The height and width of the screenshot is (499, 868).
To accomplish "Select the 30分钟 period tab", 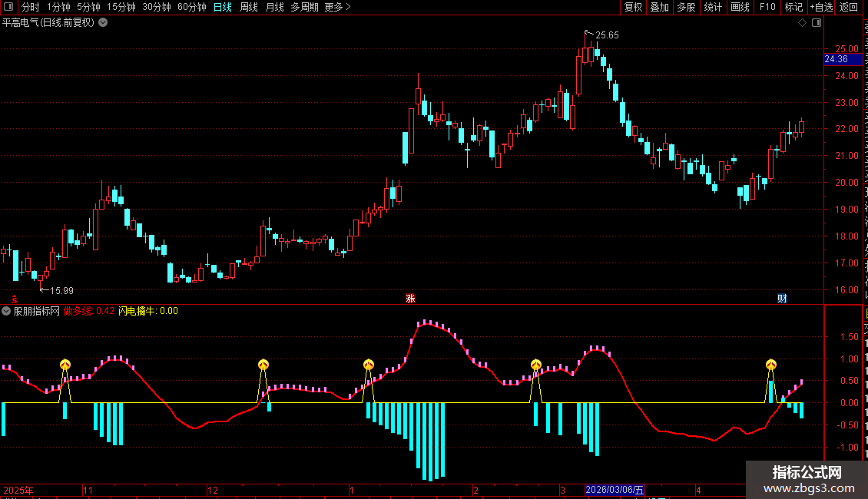I will click(157, 7).
